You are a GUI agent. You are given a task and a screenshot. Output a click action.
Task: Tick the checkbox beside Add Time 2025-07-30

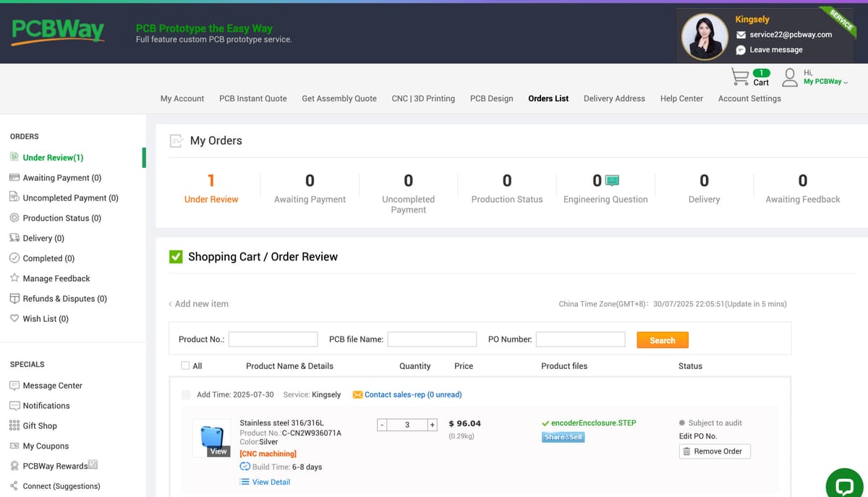(x=187, y=395)
